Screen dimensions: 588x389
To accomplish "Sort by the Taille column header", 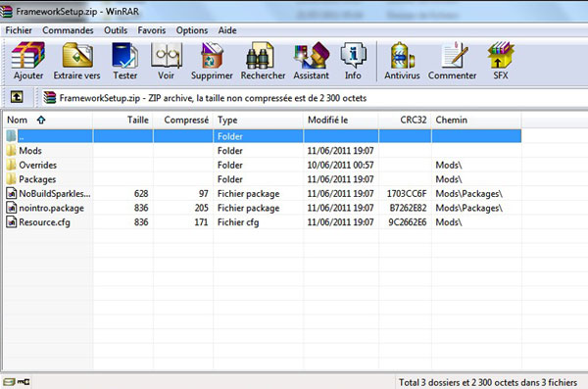I will click(x=122, y=121).
